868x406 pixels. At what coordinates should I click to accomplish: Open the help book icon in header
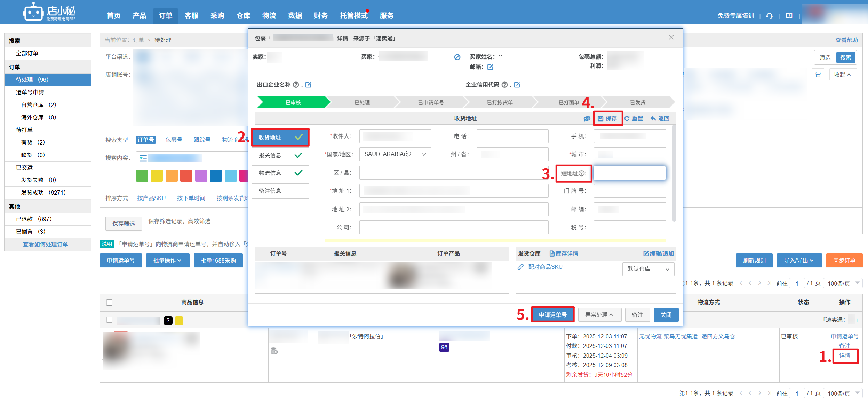click(789, 16)
